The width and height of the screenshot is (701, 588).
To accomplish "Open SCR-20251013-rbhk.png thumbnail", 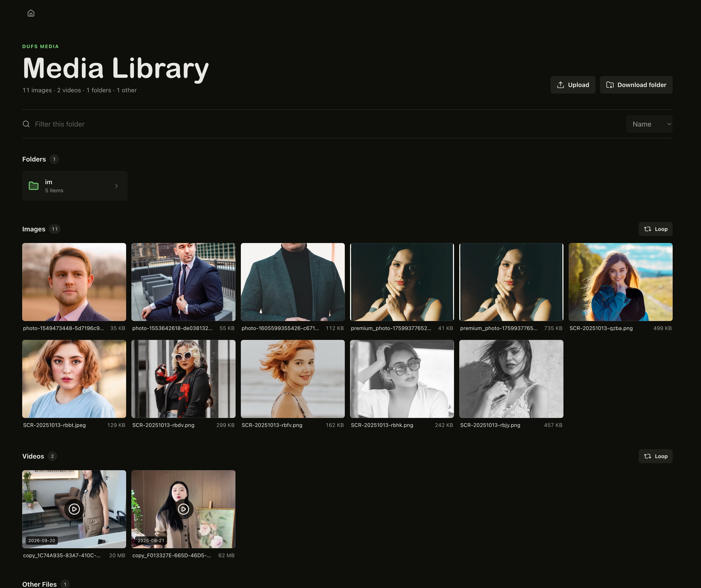I will [402, 379].
